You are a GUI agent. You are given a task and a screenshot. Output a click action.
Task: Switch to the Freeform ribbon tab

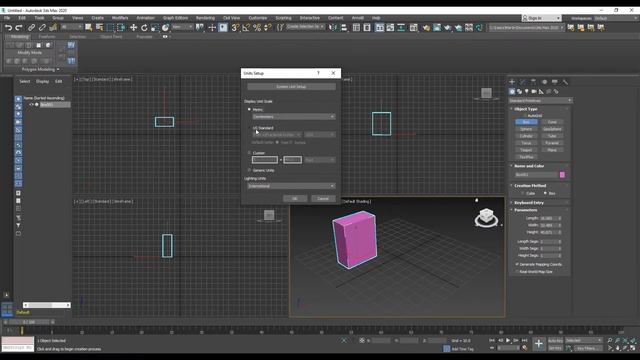pos(47,37)
